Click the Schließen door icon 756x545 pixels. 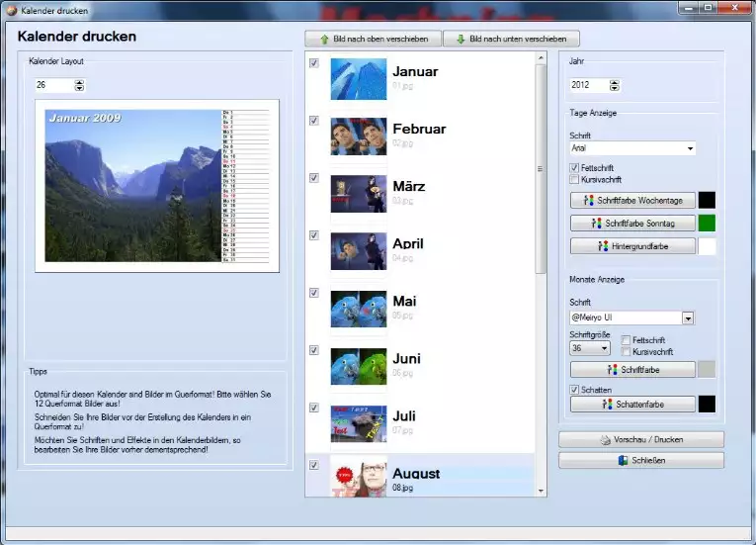[623, 461]
